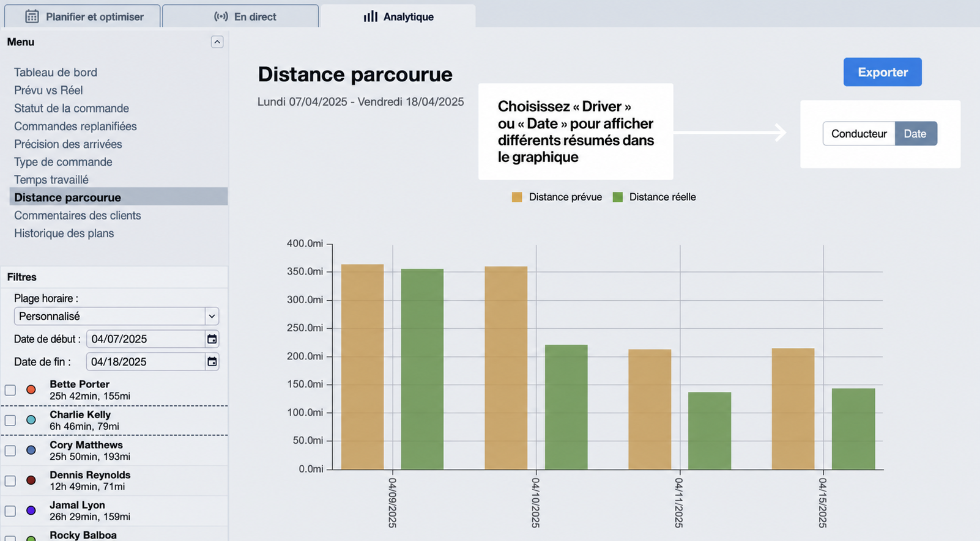Open the Prévu vs Réel report
Screen dimensions: 980x541
48,90
